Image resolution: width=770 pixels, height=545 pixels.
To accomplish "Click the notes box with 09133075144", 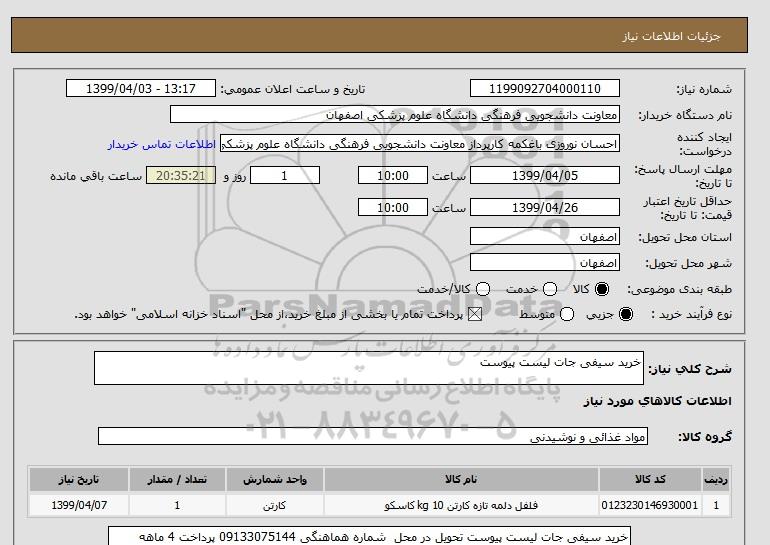I will [x=369, y=536].
